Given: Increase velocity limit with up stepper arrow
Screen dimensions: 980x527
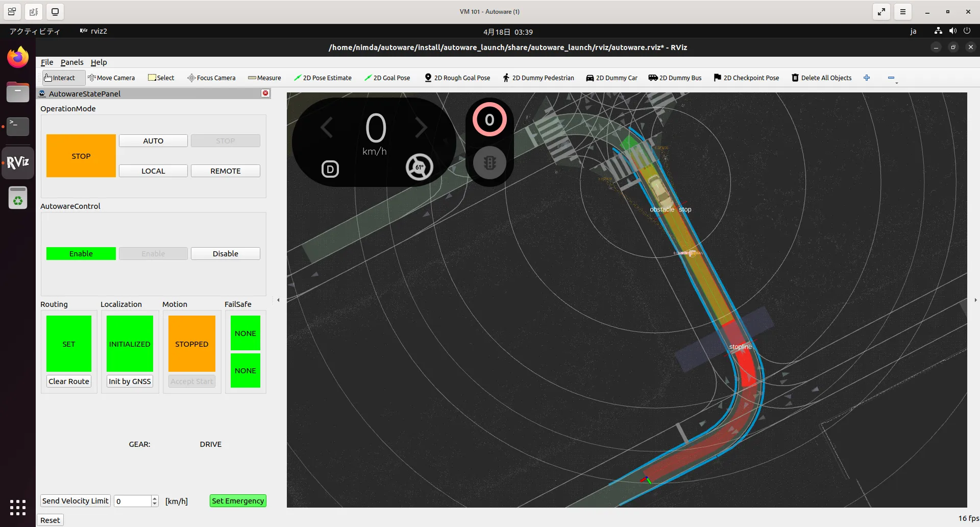Looking at the screenshot, I should [x=155, y=498].
